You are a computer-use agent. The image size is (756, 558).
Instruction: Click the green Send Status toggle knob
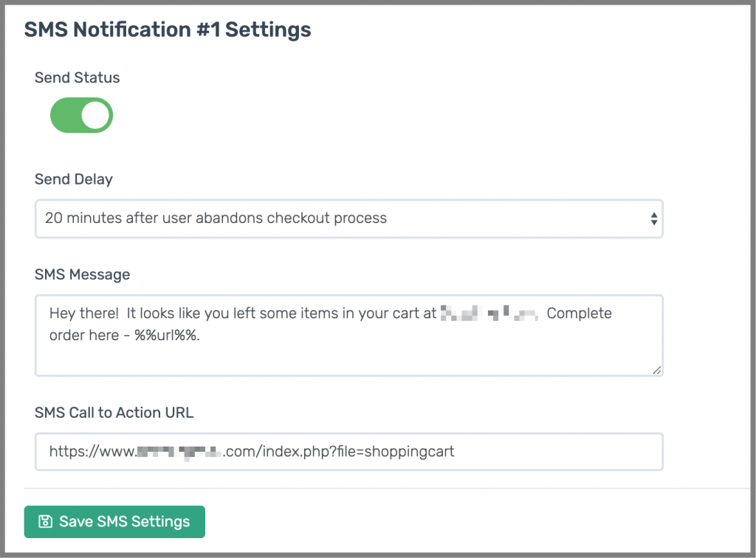[x=94, y=115]
